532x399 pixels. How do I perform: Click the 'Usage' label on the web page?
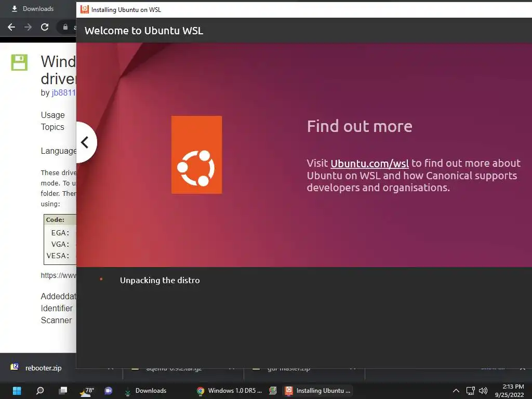(x=52, y=115)
